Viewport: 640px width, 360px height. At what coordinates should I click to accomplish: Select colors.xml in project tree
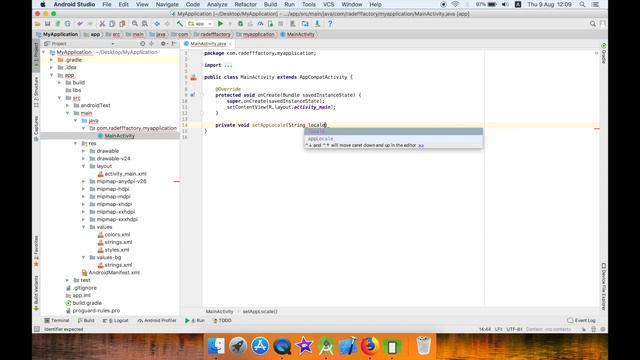click(118, 235)
